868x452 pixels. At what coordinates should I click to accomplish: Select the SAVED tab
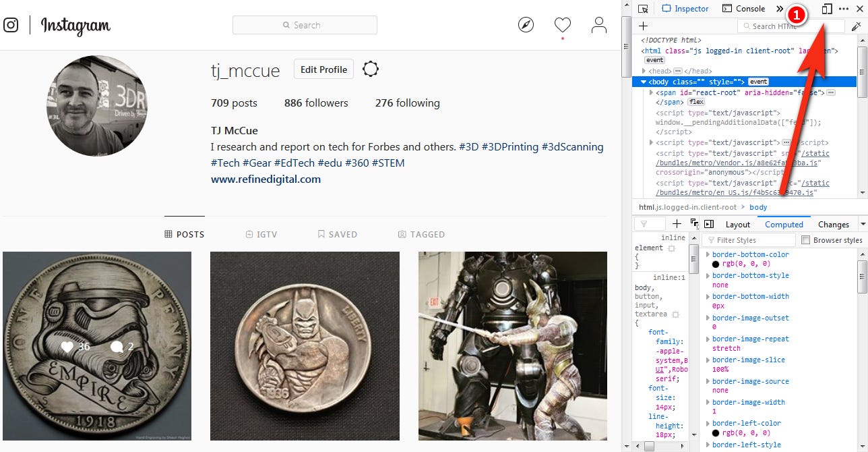click(338, 234)
